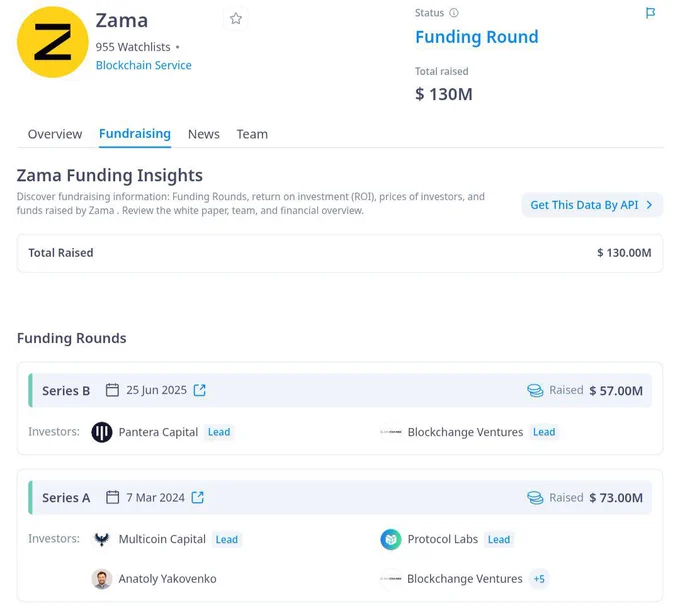Click the chevron on API button
Image resolution: width=680 pixels, height=606 pixels.
coord(649,205)
